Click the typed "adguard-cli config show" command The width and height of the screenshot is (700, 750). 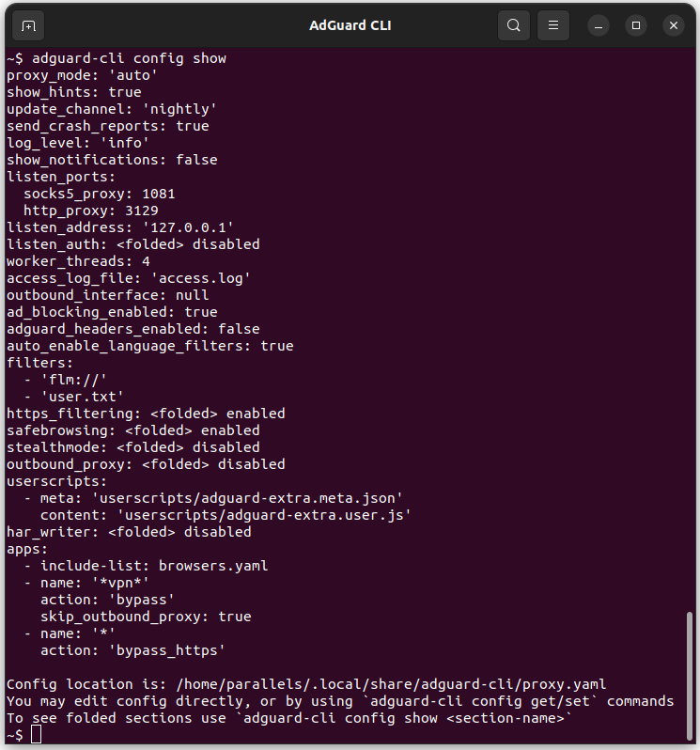[x=129, y=58]
